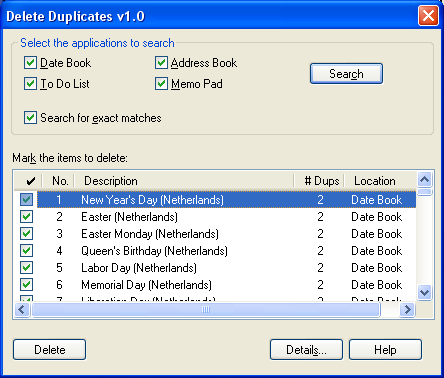Viewport: 444px width, 378px height.
Task: Click the vertical scrollbar thumb
Action: (x=425, y=192)
